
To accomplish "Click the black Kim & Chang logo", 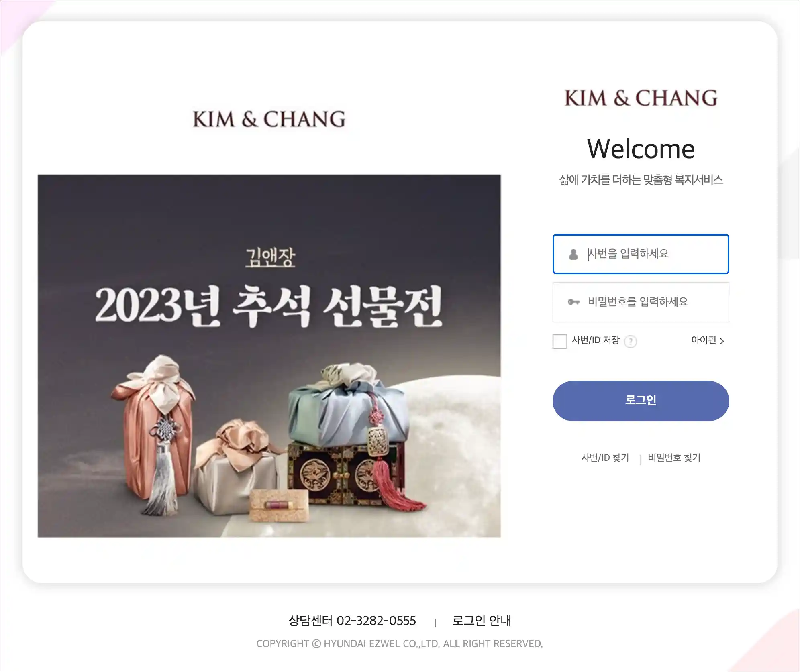I will coord(269,119).
